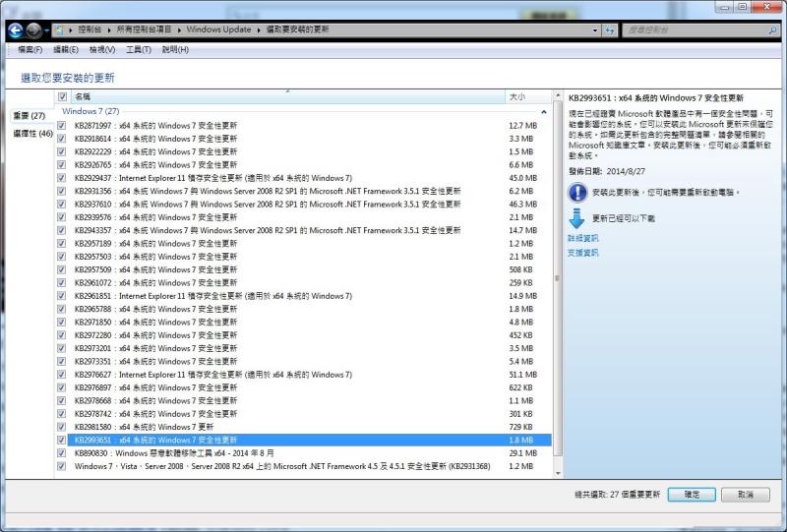Select the KB2973201 update row
The width and height of the screenshot is (787, 532).
tap(303, 348)
